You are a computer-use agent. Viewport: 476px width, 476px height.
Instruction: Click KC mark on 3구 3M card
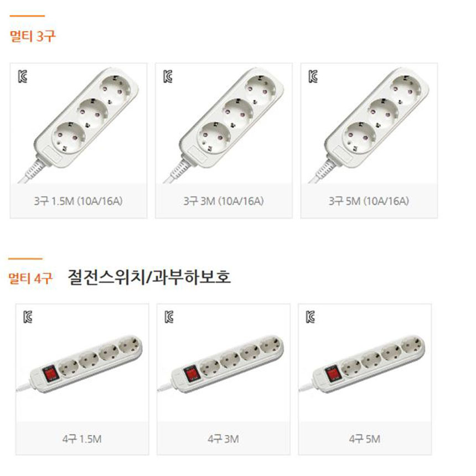(x=168, y=76)
